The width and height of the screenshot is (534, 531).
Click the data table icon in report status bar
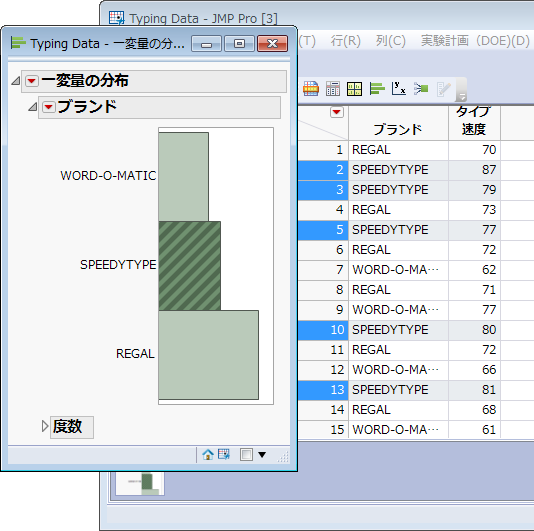224,454
